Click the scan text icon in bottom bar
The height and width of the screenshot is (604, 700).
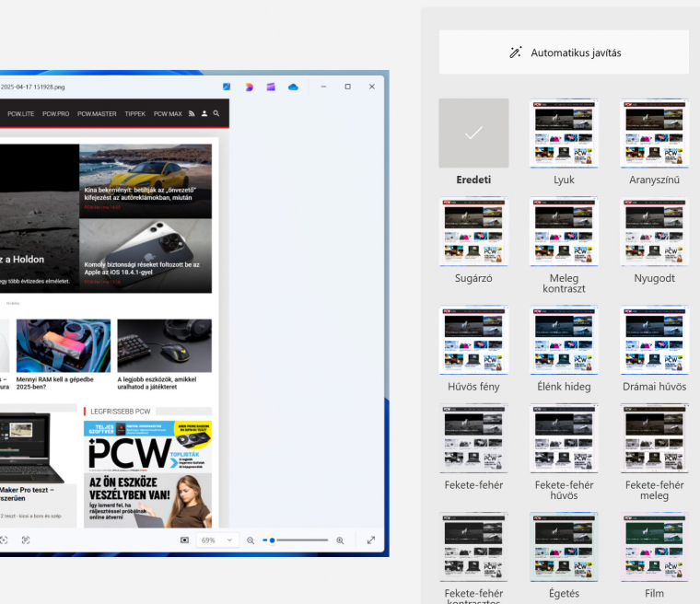pyautogui.click(x=26, y=540)
